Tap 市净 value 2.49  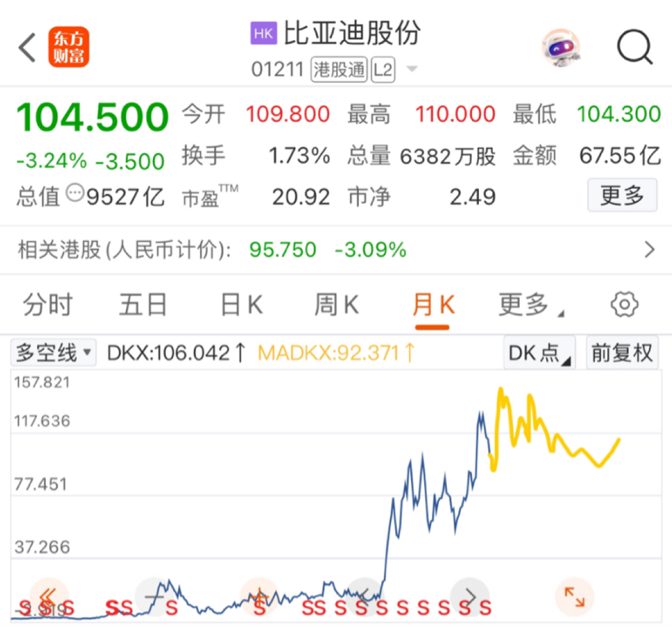[x=472, y=197]
